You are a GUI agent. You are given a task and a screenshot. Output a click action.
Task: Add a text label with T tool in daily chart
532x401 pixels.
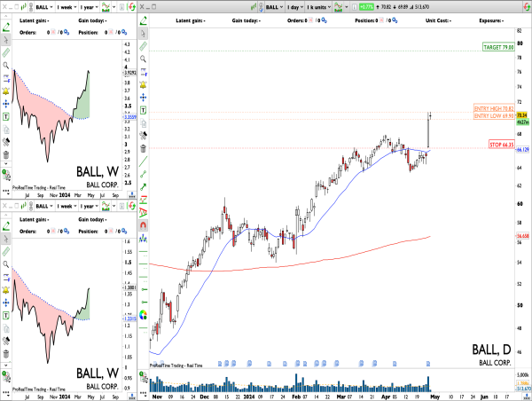pyautogui.click(x=143, y=110)
